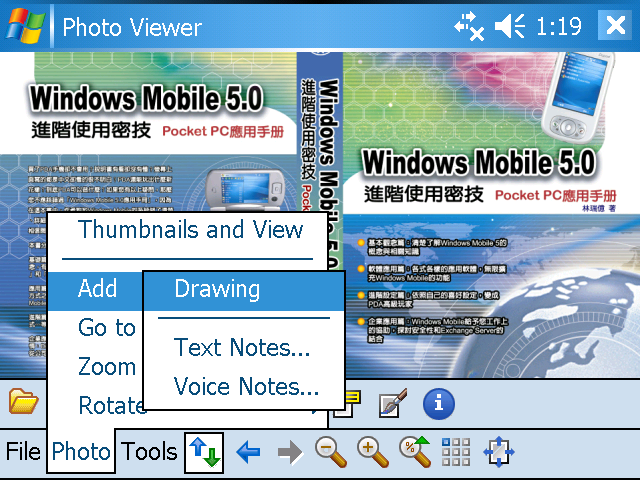Go to next photo with the gray right arrow

(x=290, y=452)
